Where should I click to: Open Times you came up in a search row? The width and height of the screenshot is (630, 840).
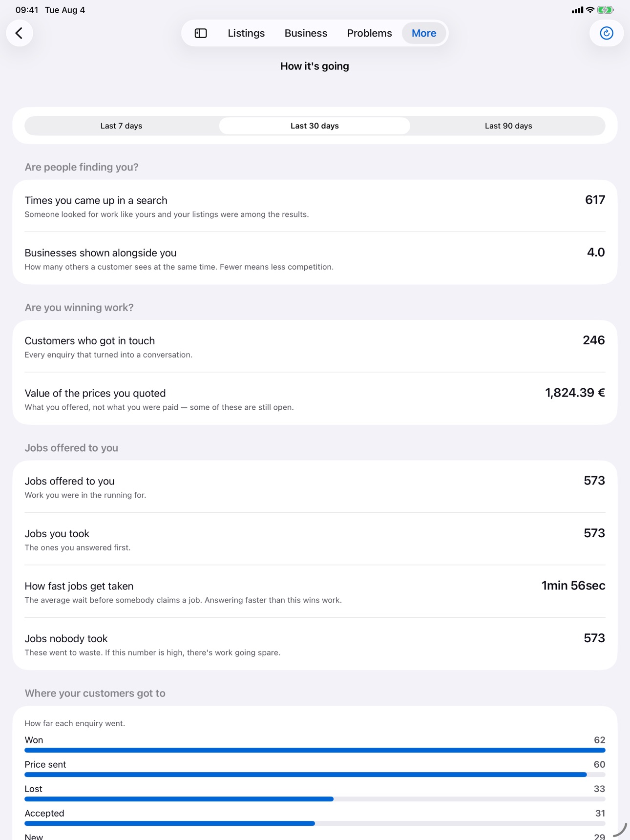pyautogui.click(x=315, y=206)
